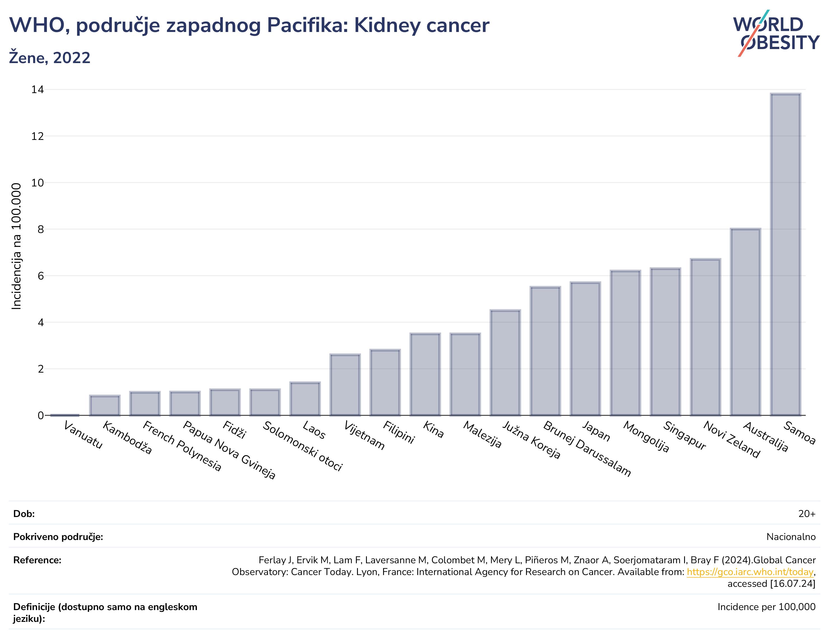Select the Brunej Darussalam bar
Viewport: 829px width, 644px height.
pyautogui.click(x=545, y=351)
